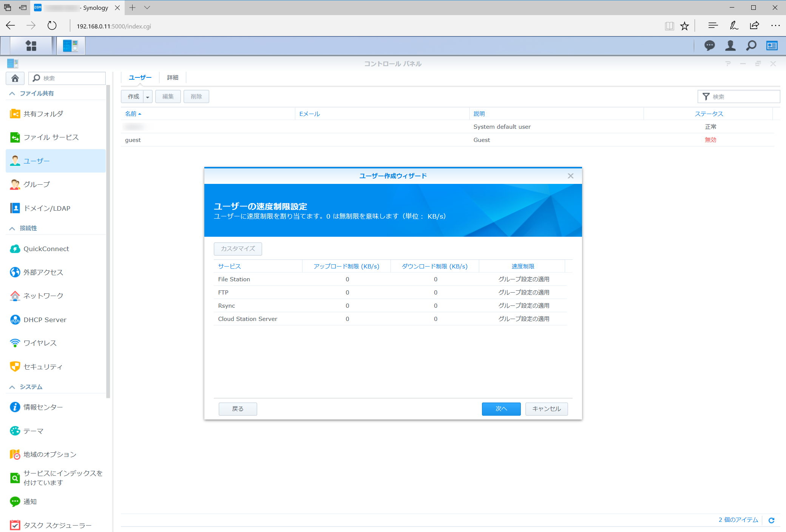
Task: Click refresh icon beside item count
Action: click(772, 520)
